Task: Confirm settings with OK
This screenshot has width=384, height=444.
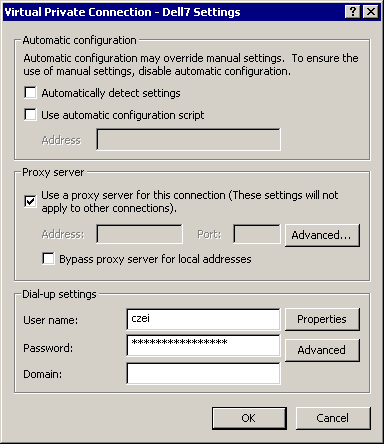Action: [x=249, y=418]
